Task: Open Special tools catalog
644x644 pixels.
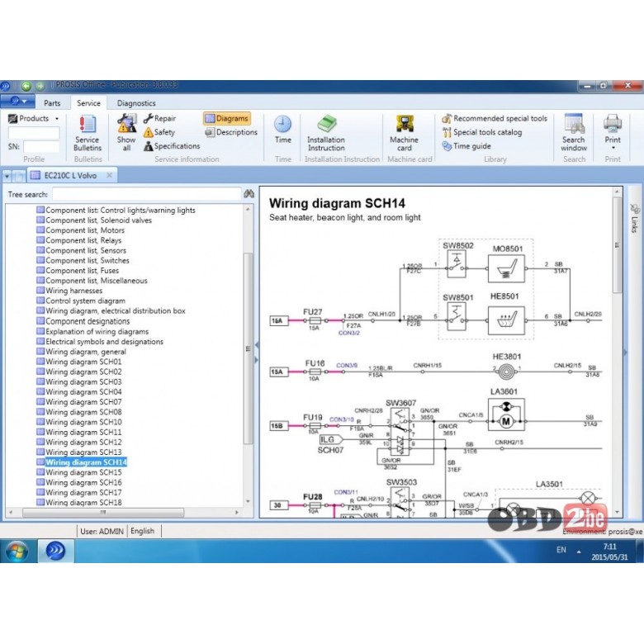Action: [x=482, y=132]
